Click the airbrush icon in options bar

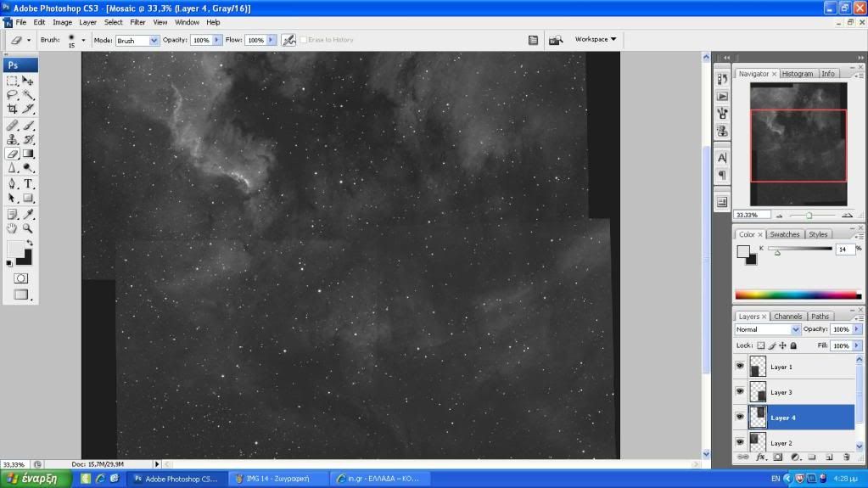pos(288,40)
